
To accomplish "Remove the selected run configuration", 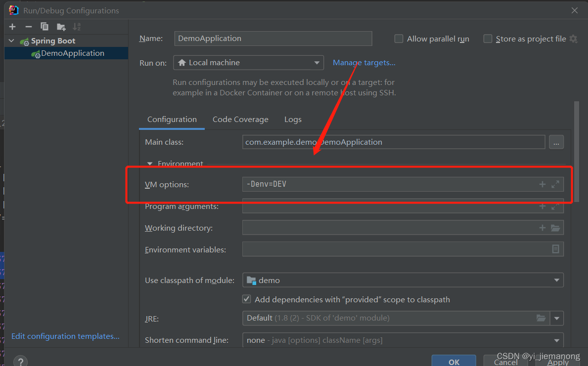I will [28, 26].
